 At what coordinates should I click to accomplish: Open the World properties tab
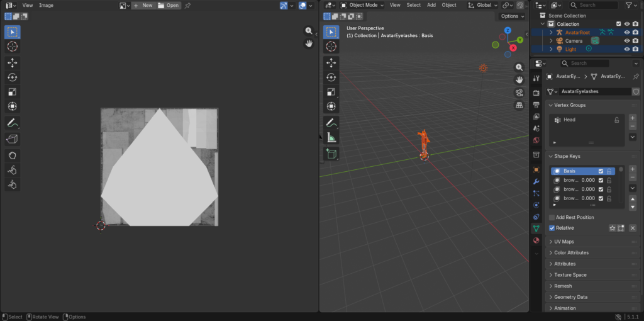click(x=536, y=140)
